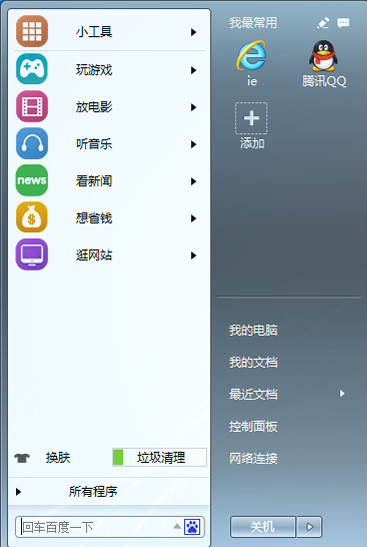The height and width of the screenshot is (547, 367).
Task: Open 最近文档 entry
Action: coord(253,394)
